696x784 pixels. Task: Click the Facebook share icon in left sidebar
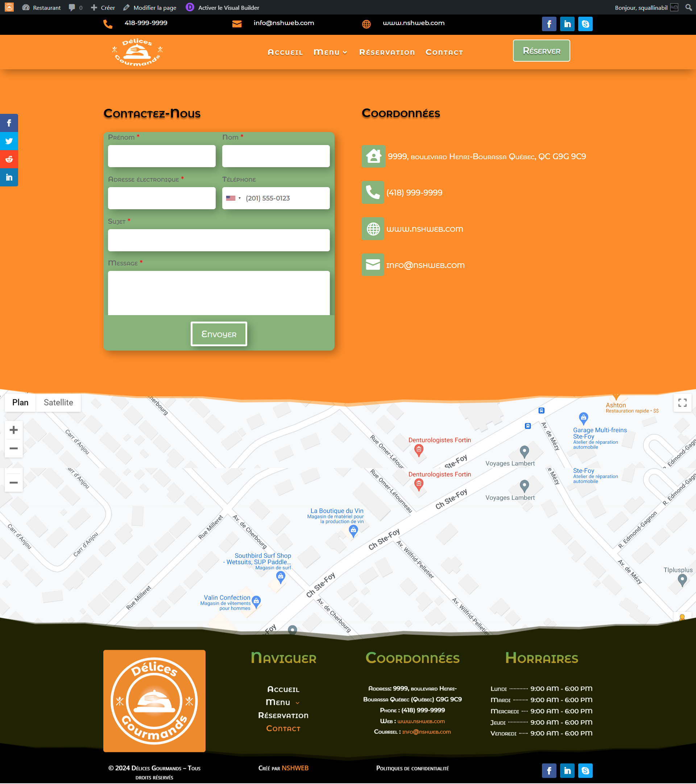[9, 123]
